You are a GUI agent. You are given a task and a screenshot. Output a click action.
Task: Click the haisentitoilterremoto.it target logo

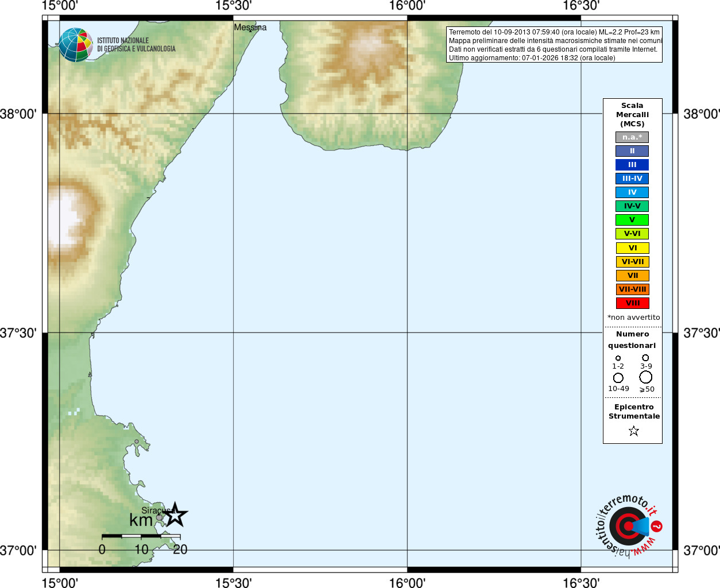629,526
